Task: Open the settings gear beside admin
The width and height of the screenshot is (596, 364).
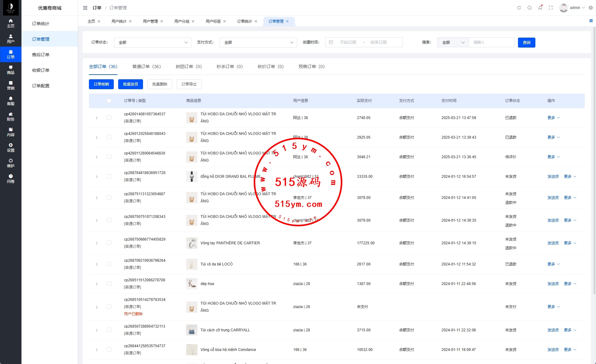Action: click(x=591, y=8)
